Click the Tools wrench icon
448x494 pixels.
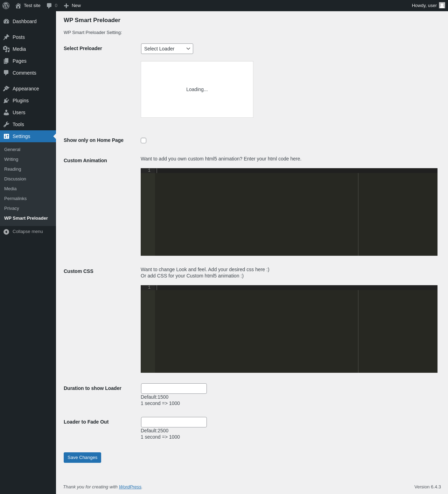coord(6,124)
